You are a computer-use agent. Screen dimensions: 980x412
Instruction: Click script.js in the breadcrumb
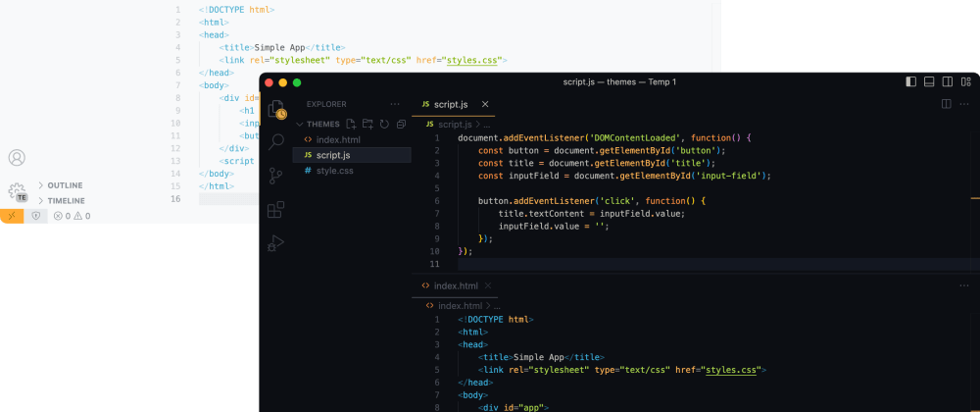click(x=457, y=125)
